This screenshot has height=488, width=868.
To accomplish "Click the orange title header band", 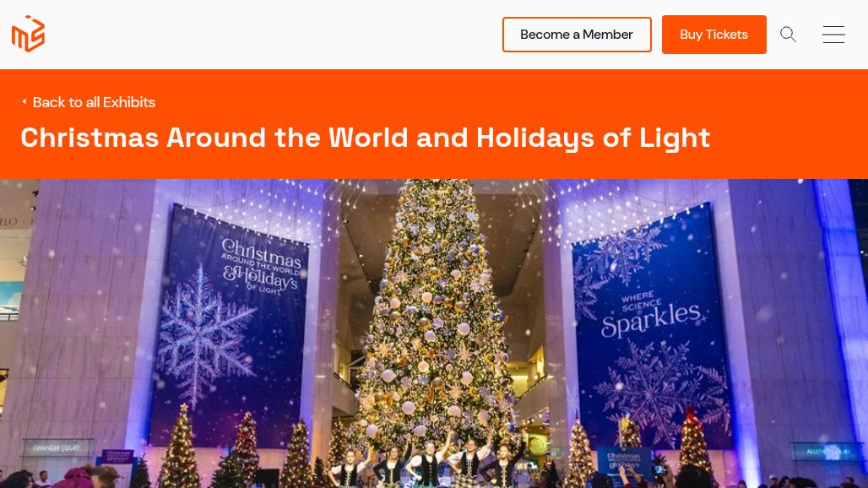I will 434,124.
